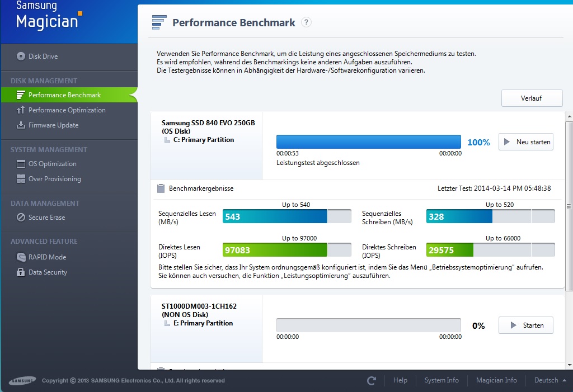Click the RAPID Mode icon
The image size is (573, 392).
(x=21, y=257)
